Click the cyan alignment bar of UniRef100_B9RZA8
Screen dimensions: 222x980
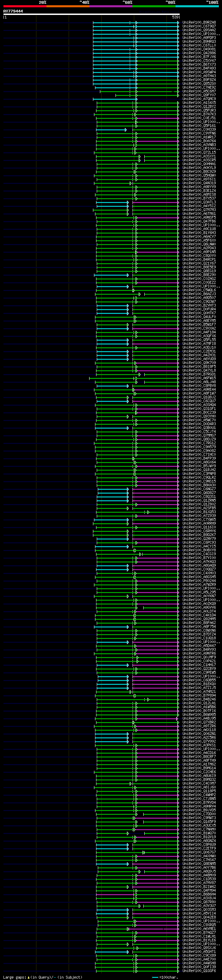pos(136,23)
